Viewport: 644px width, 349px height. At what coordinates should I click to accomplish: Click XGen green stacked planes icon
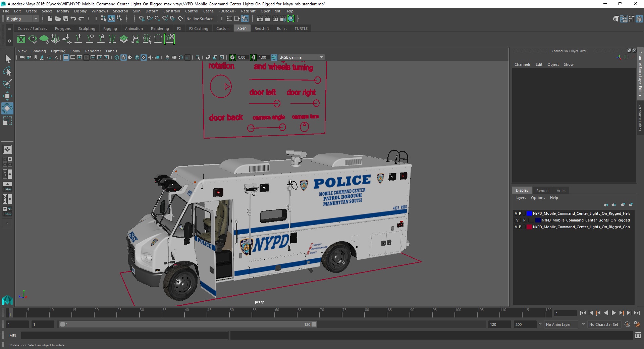click(124, 39)
